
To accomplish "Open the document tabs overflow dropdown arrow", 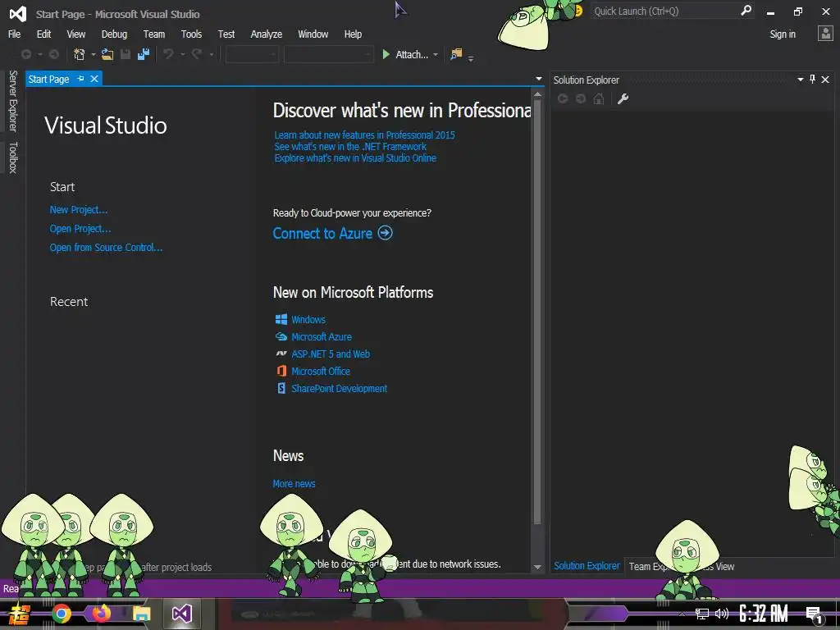I will [x=538, y=79].
